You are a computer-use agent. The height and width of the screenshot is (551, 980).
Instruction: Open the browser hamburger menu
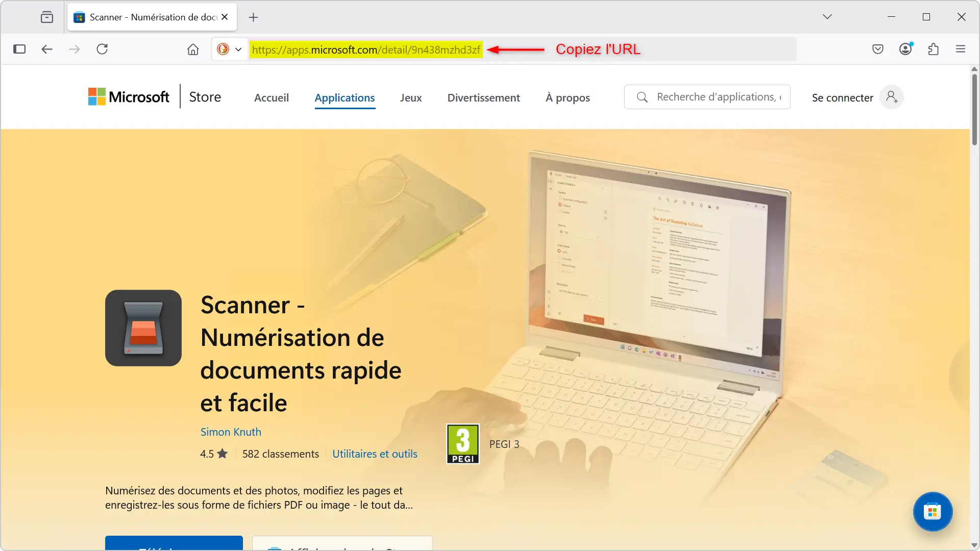click(x=961, y=49)
